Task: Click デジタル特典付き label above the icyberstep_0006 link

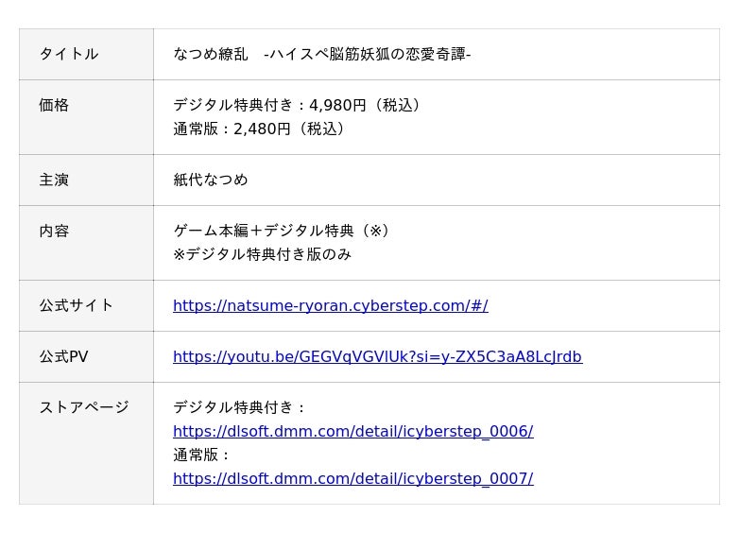Action: pos(240,407)
